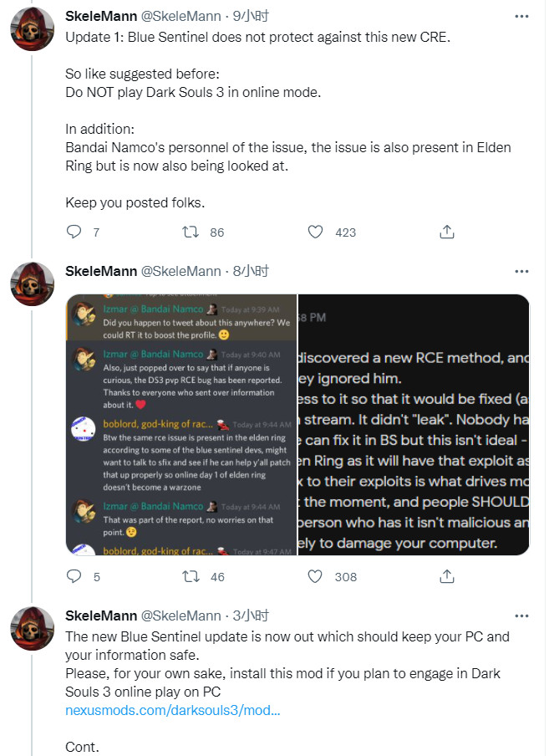Image resolution: width=549 pixels, height=756 pixels.
Task: Open more options on first SkeleMann tweet
Action: (x=521, y=17)
